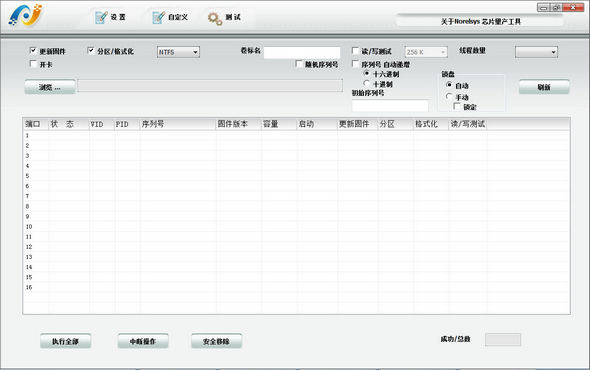Viewport: 590px width, 370px height.
Task: Click the 序列号 column header
Action: click(x=178, y=124)
